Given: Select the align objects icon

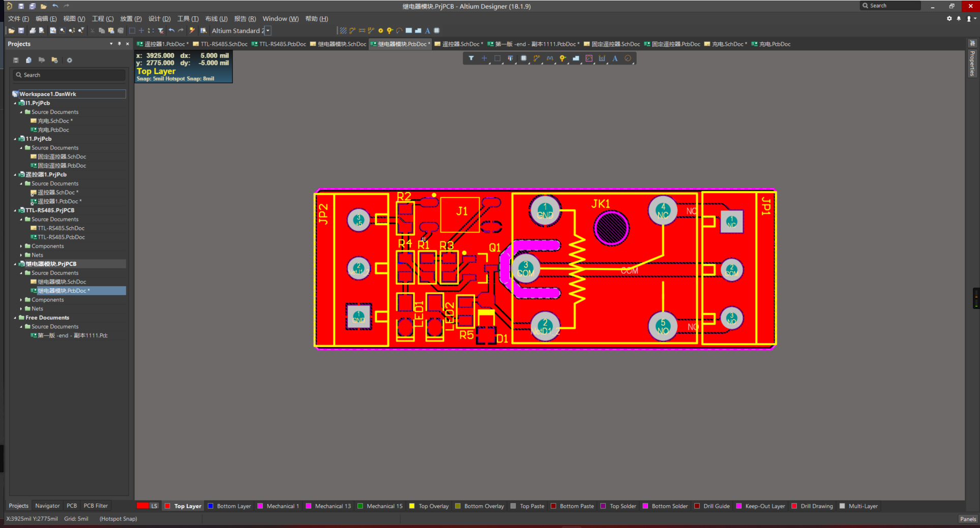Looking at the screenshot, I should (510, 58).
